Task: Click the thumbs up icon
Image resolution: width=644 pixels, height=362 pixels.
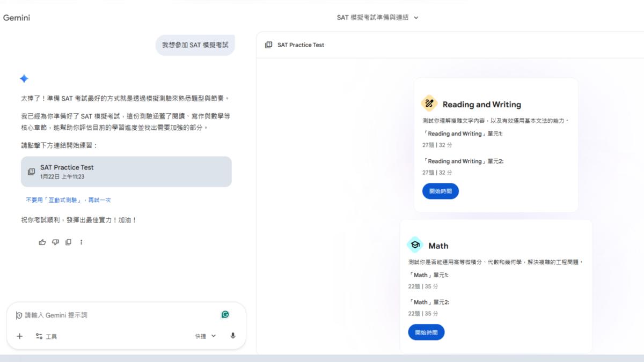Action: [42, 242]
